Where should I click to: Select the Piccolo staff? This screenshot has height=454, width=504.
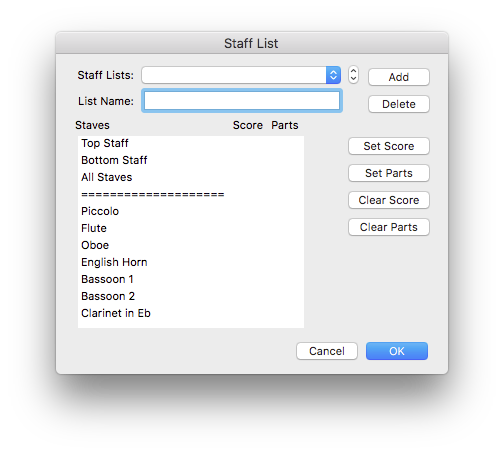point(191,211)
